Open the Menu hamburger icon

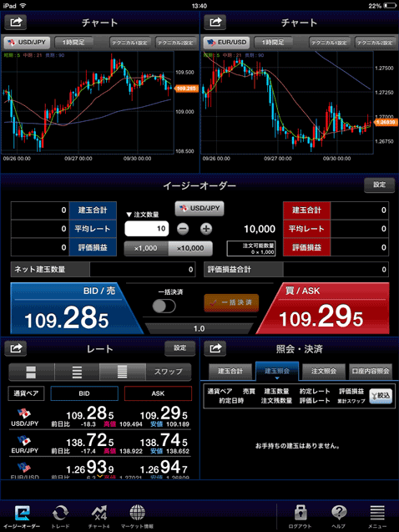(x=377, y=516)
